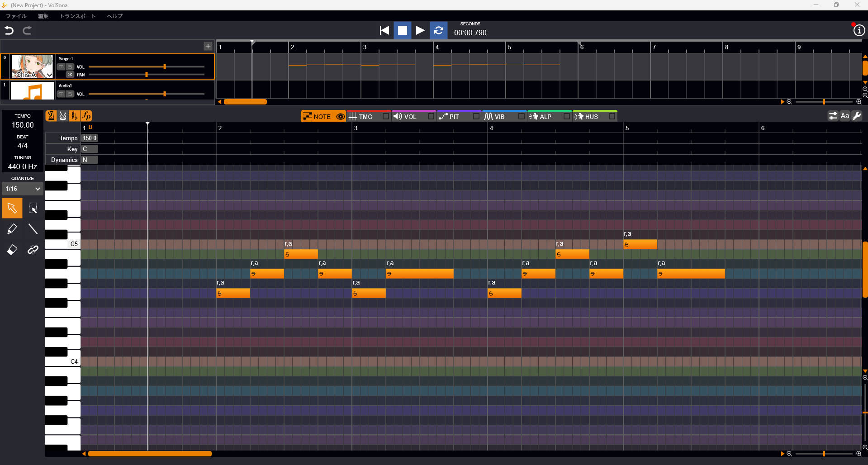Choose the range selection tool
The height and width of the screenshot is (465, 868).
(x=33, y=208)
